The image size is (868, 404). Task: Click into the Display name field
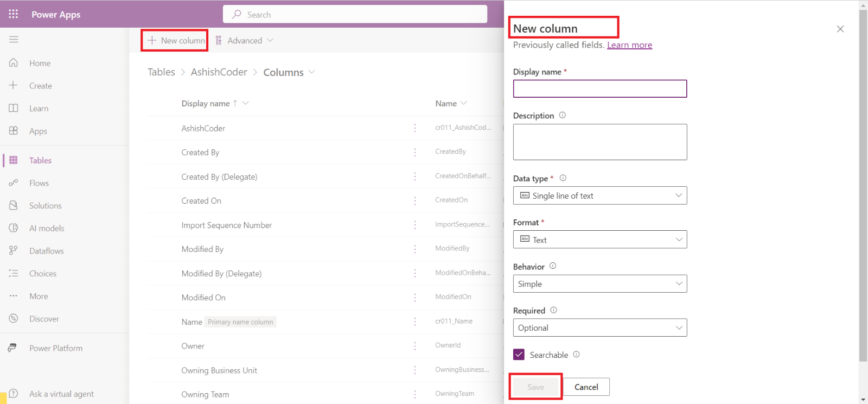point(599,89)
